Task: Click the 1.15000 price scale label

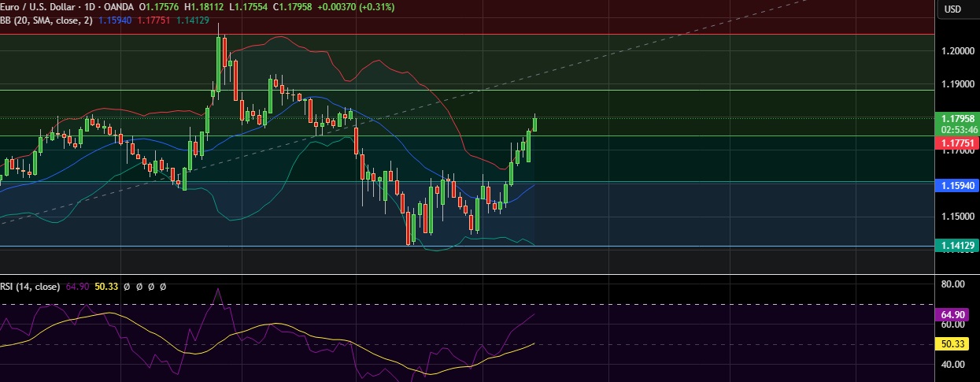Action: pyautogui.click(x=958, y=217)
